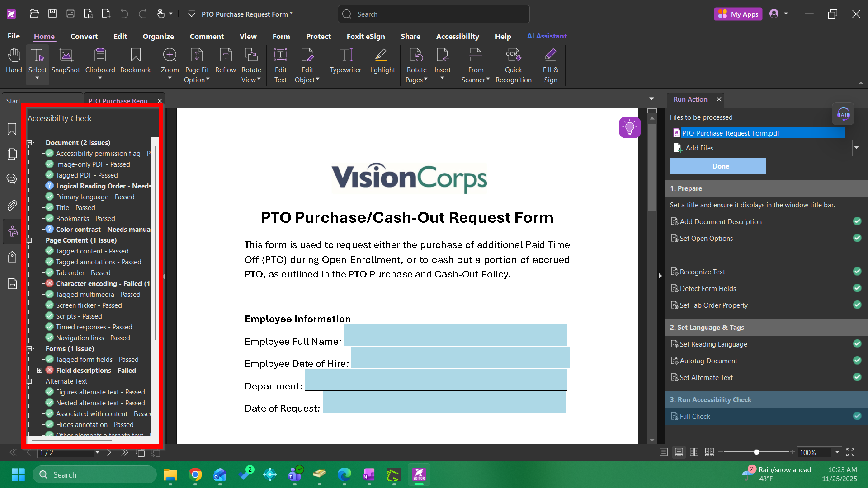Open the Add Files dropdown arrow
The image size is (868, 488).
pos(856,148)
